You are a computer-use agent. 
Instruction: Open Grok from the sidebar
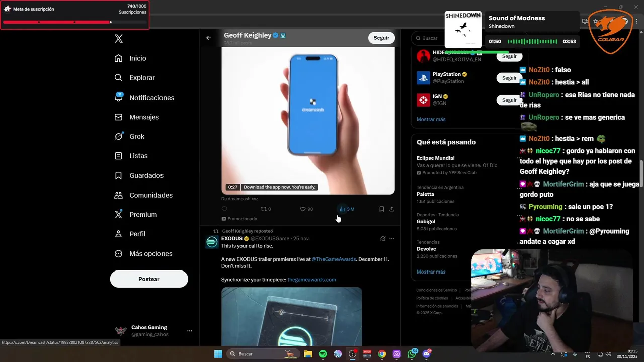click(x=129, y=136)
